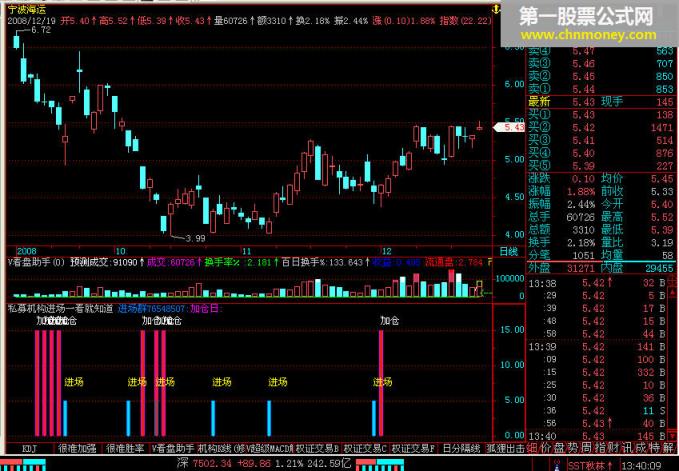Open the 指 (index) side tab
The image size is (679, 471).
[x=601, y=448]
